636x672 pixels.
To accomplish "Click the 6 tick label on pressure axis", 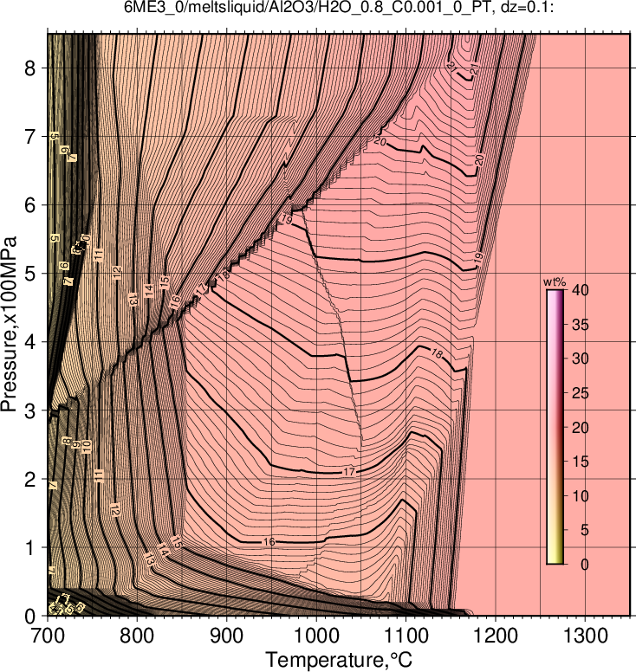I will (30, 205).
